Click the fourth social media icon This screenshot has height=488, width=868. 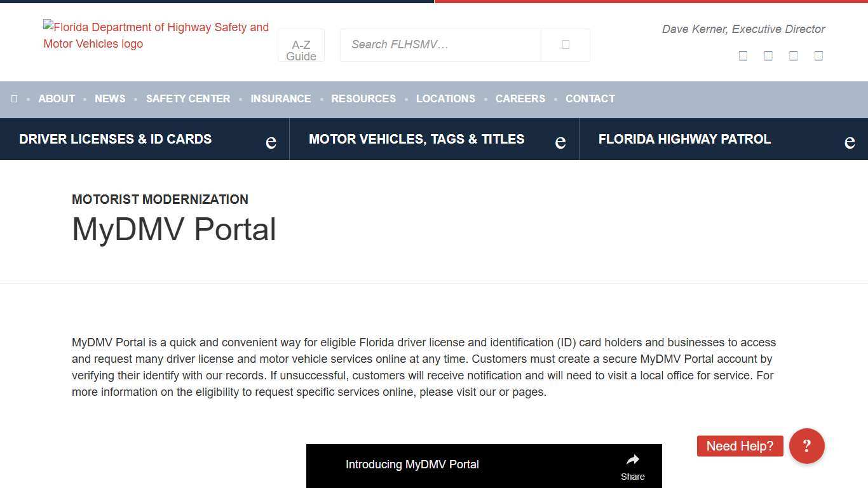click(x=818, y=55)
